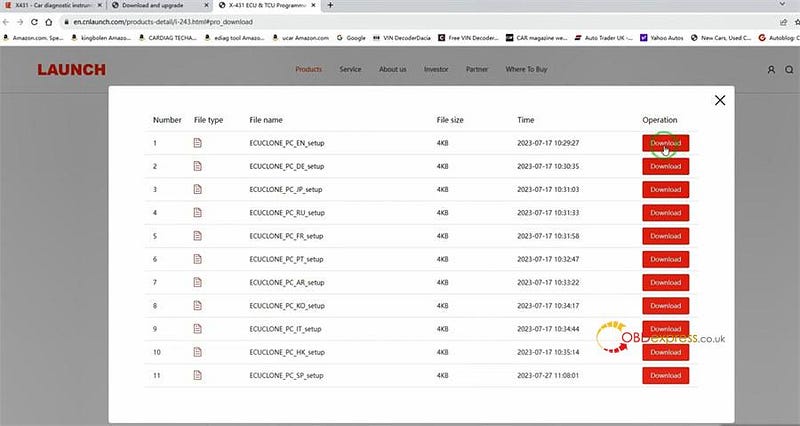This screenshot has height=426, width=800.
Task: Download the ECUCLONE_PC_HK_setup file
Action: click(x=665, y=352)
